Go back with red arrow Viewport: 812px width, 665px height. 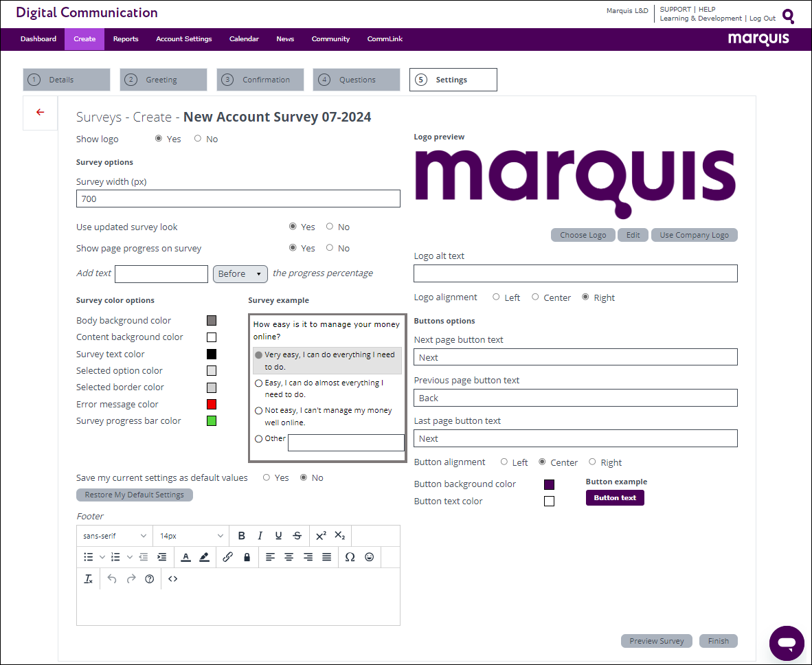point(41,112)
